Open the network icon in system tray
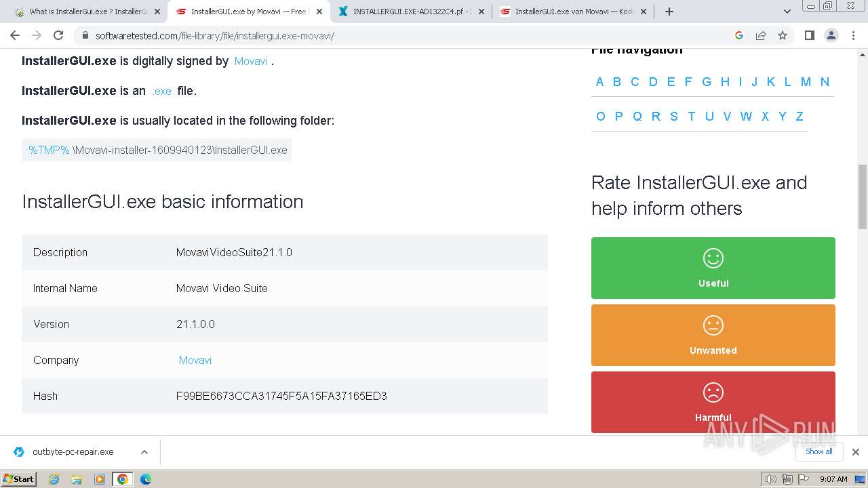 click(787, 479)
